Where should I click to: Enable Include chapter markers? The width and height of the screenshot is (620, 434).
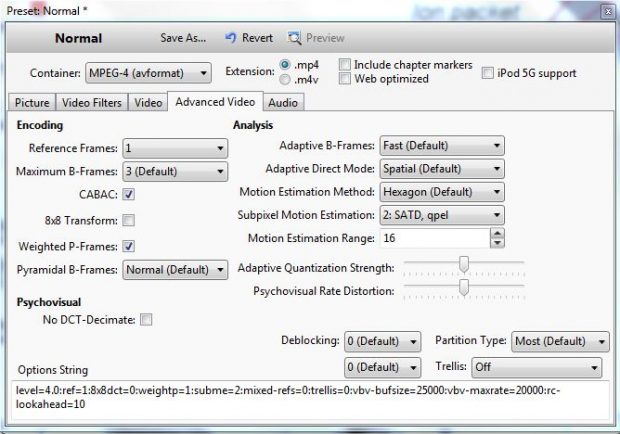(x=345, y=64)
